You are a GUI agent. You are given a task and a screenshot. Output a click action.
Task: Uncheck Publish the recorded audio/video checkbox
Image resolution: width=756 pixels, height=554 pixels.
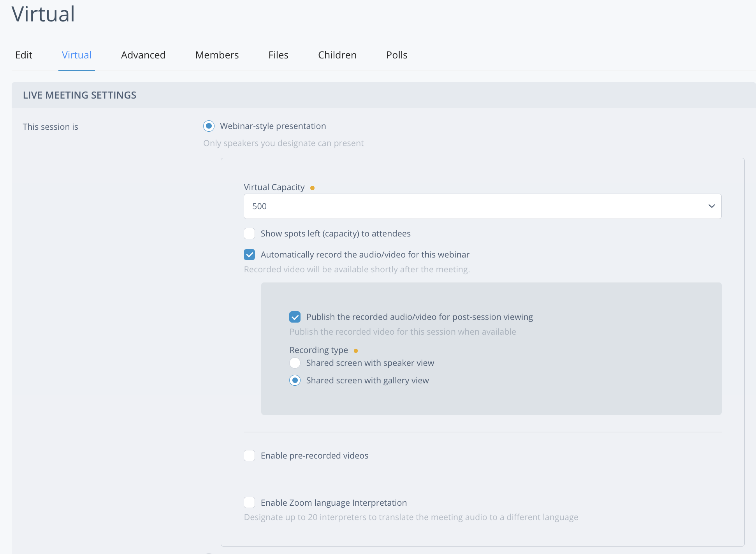tap(295, 317)
